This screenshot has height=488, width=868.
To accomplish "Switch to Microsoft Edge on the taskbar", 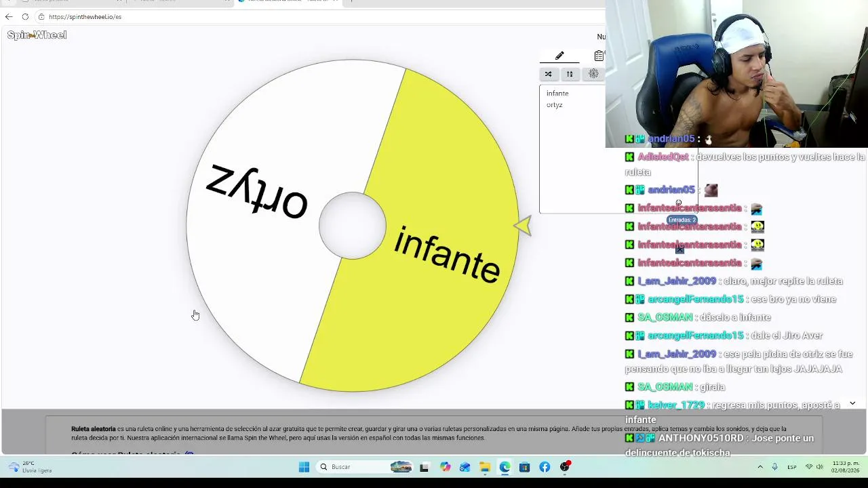I will click(505, 467).
